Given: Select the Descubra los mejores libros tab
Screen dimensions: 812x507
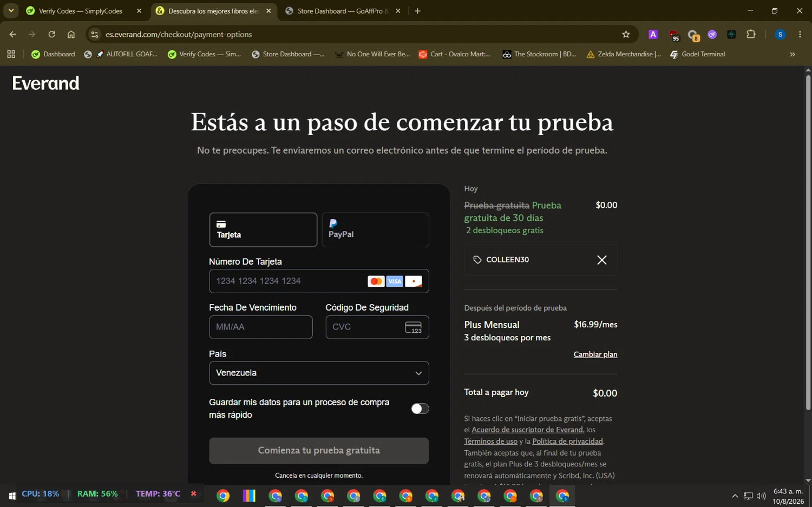Looking at the screenshot, I should click(214, 11).
